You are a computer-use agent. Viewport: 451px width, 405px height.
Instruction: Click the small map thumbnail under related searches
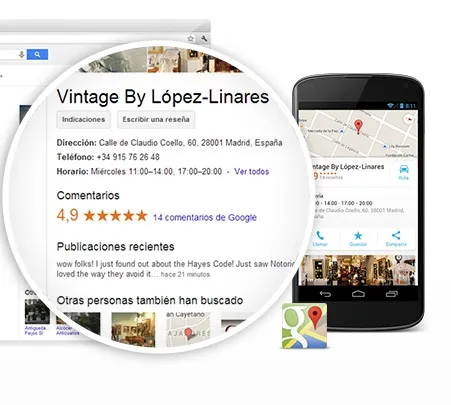(188, 328)
